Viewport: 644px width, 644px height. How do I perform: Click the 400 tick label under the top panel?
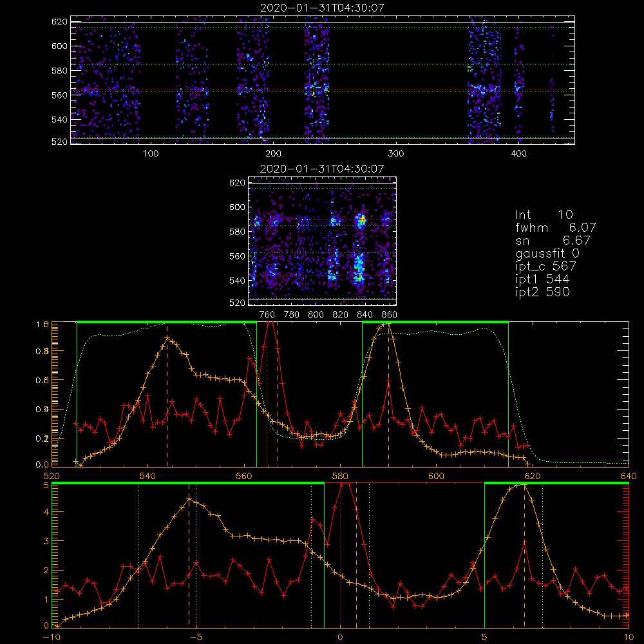518,153
